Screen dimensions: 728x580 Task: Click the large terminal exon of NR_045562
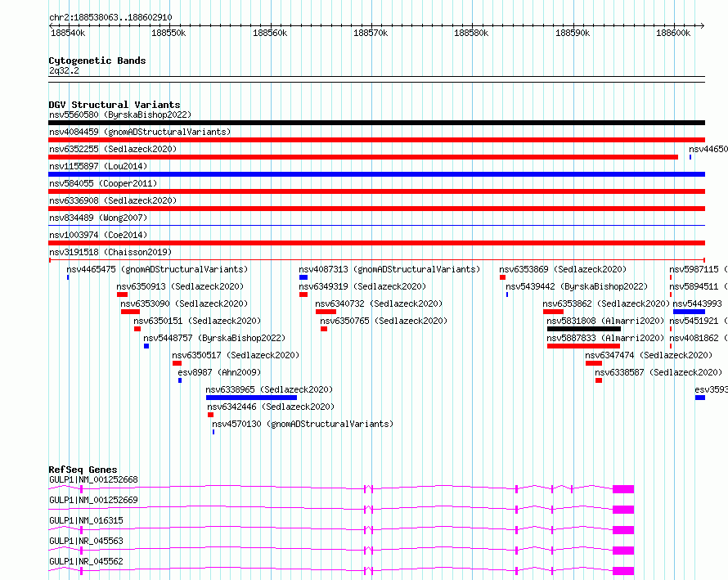623,571
